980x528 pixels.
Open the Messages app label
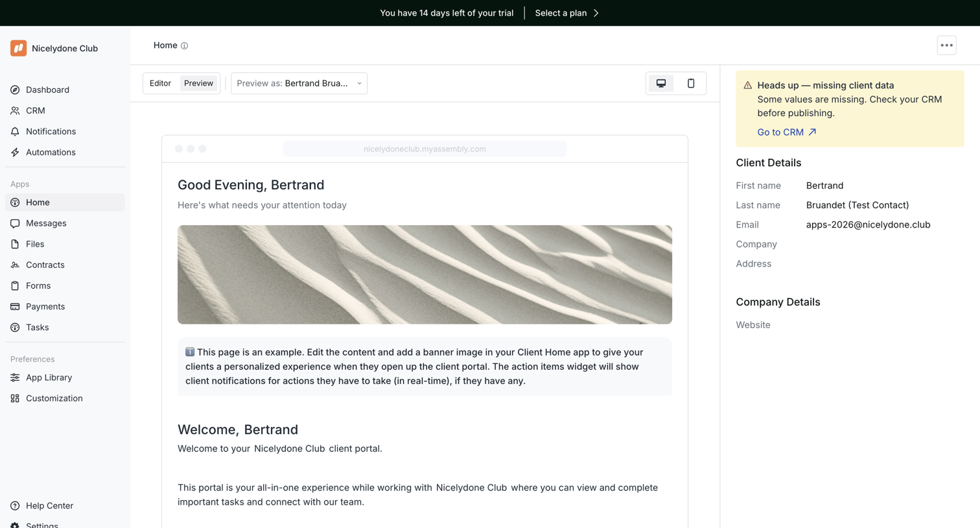46,223
